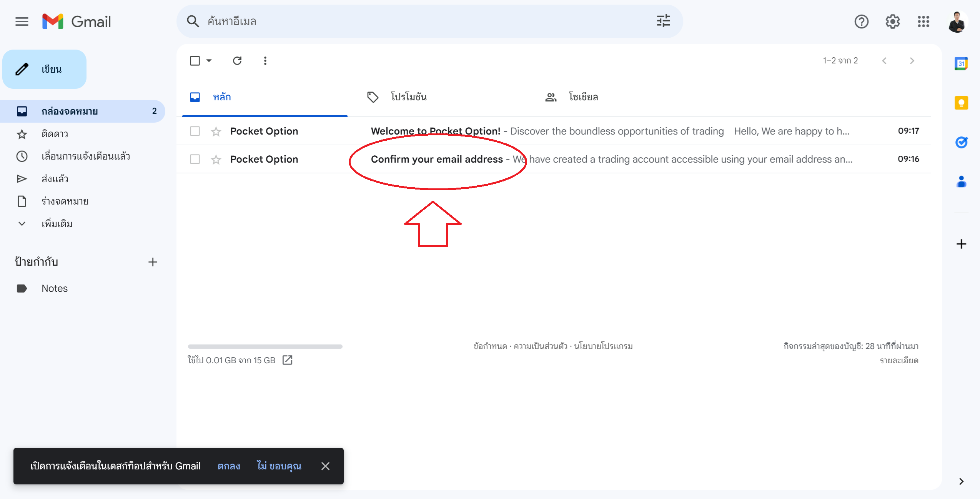Open the account profile picture
Screen dimensions: 980x499
click(957, 22)
